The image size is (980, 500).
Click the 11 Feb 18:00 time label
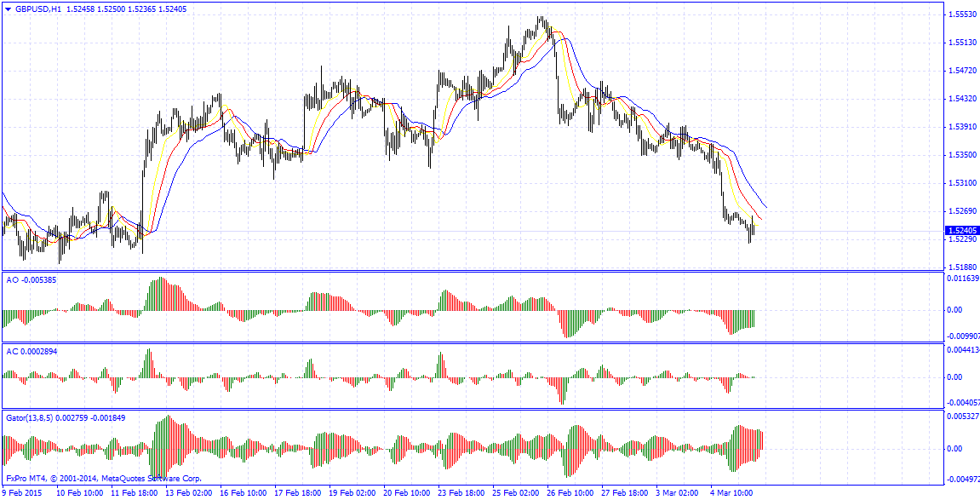(135, 493)
